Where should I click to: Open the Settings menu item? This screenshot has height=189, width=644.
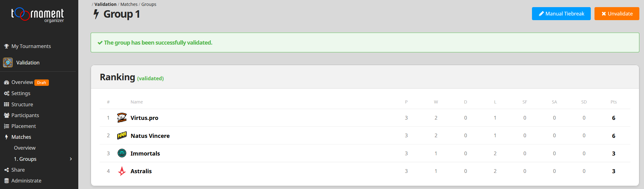[x=21, y=93]
